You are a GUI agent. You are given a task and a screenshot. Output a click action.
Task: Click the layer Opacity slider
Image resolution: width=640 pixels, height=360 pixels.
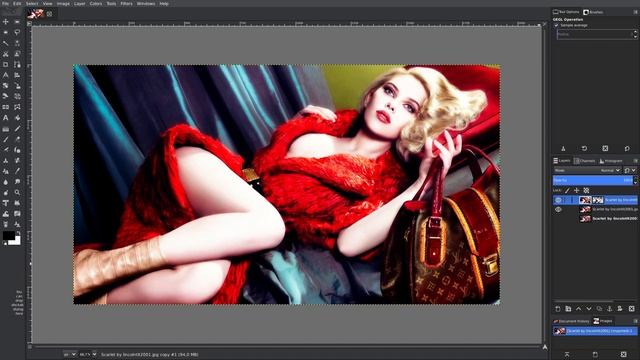click(592, 180)
